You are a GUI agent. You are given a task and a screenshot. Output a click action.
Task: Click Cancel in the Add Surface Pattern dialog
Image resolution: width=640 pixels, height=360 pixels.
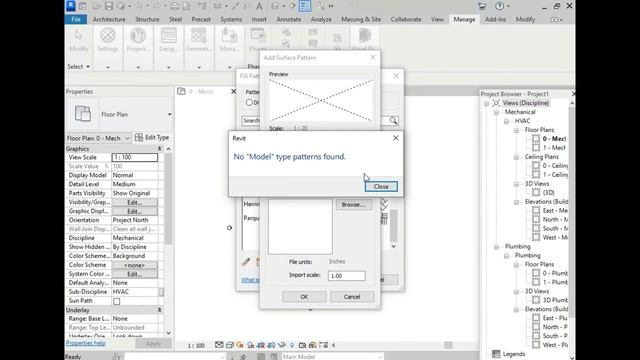click(x=352, y=297)
